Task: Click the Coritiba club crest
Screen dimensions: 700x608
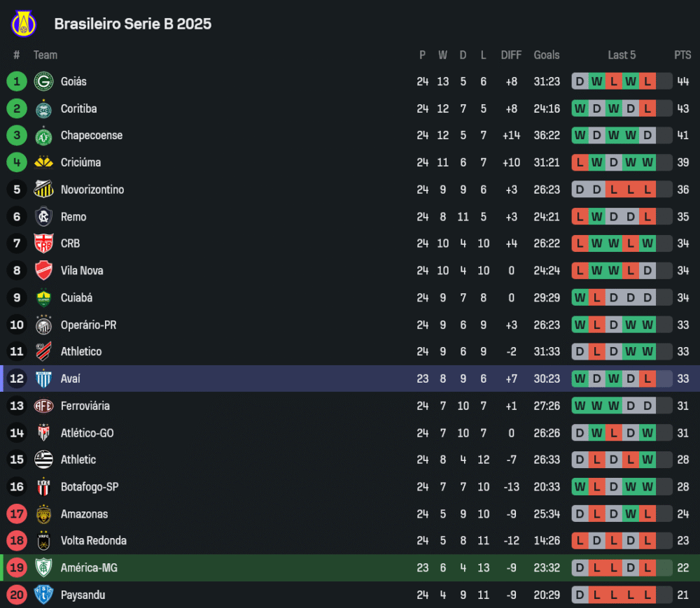Action: [43, 109]
